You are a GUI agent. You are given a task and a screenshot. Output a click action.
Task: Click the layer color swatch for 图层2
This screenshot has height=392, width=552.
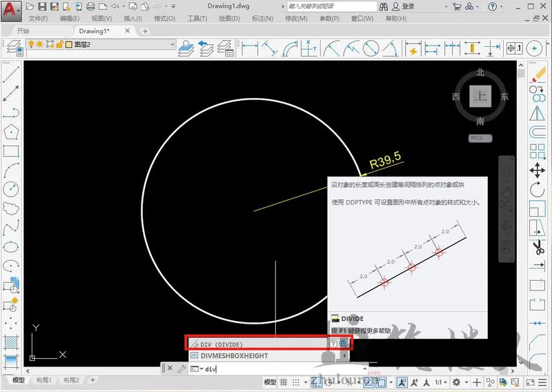pyautogui.click(x=69, y=44)
